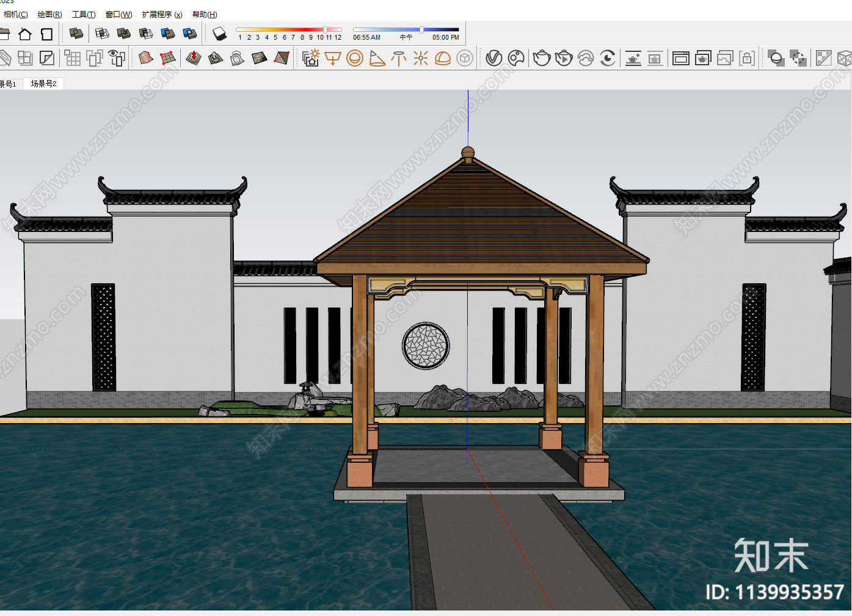Select sandbox Flip Edge tool
Image resolution: width=852 pixels, height=616 pixels.
point(282,58)
